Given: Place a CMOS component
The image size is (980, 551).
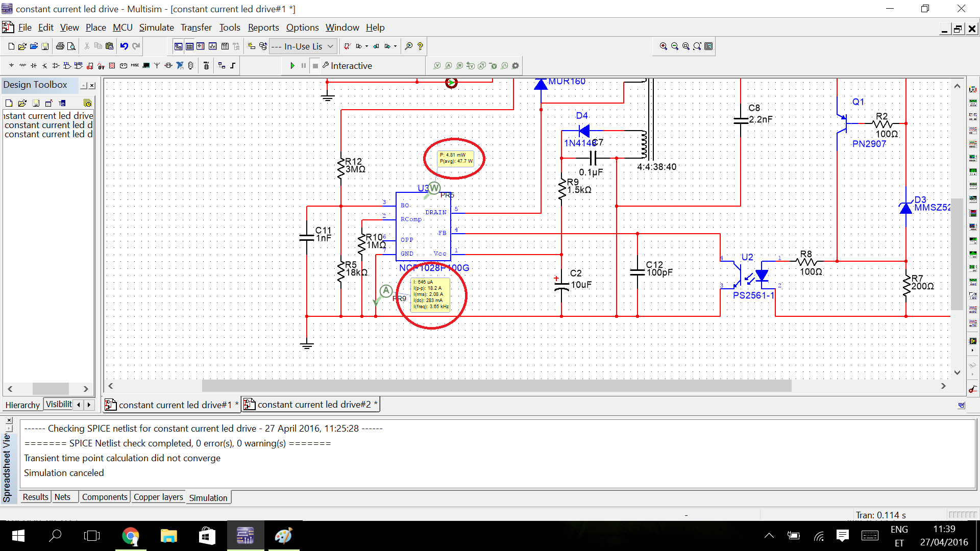Looking at the screenshot, I should click(x=78, y=66).
